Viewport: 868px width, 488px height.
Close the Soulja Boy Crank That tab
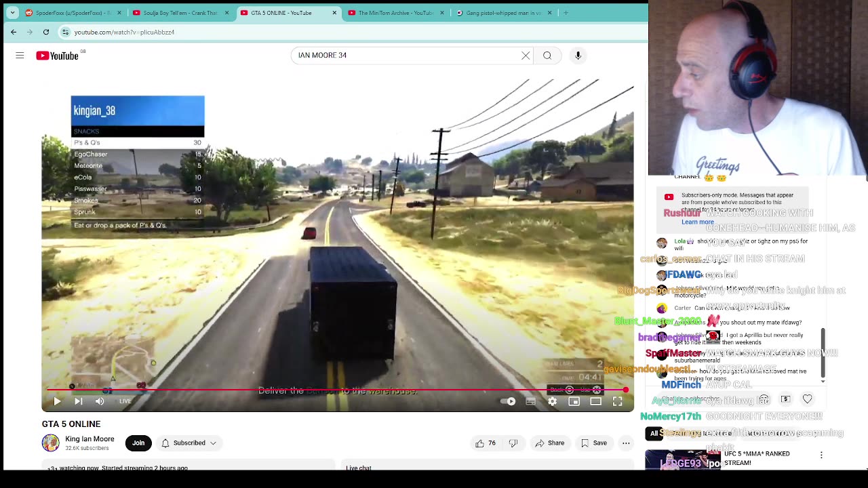tap(226, 12)
